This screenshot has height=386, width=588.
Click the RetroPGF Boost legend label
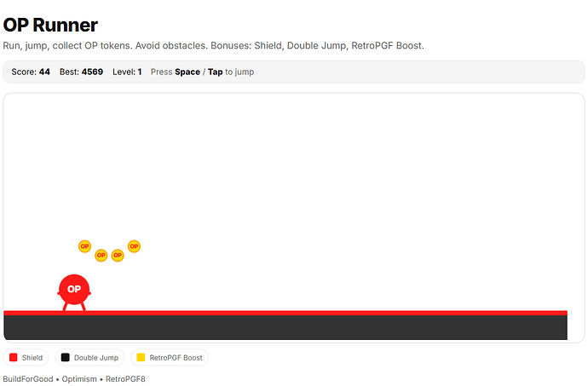(x=176, y=358)
